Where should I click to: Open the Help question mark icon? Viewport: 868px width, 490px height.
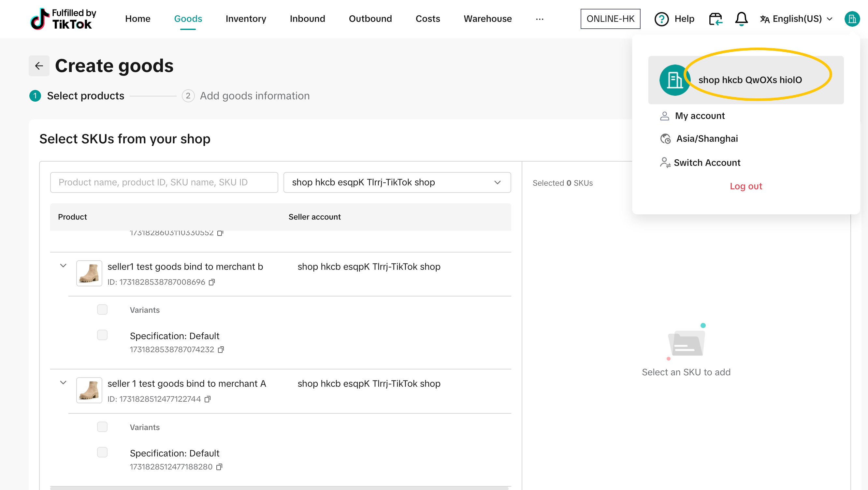click(661, 19)
